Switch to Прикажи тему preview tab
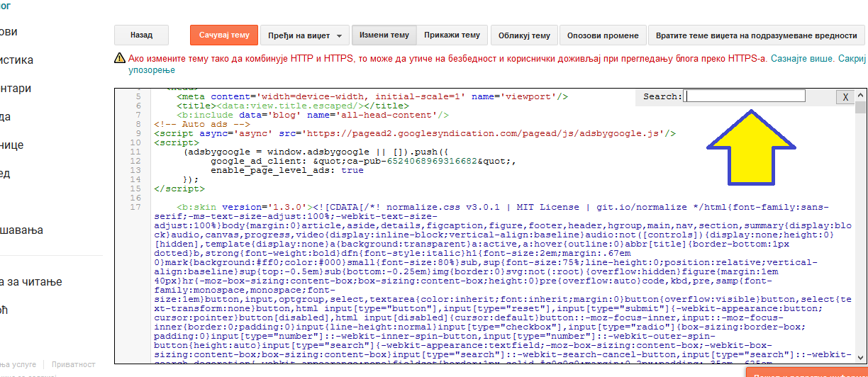Image resolution: width=868 pixels, height=377 pixels. [x=452, y=35]
